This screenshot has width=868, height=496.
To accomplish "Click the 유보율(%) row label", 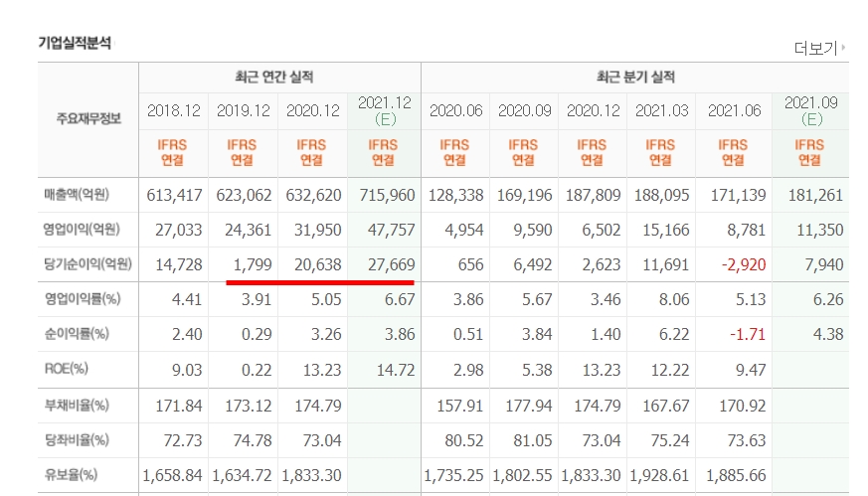I will [71, 475].
